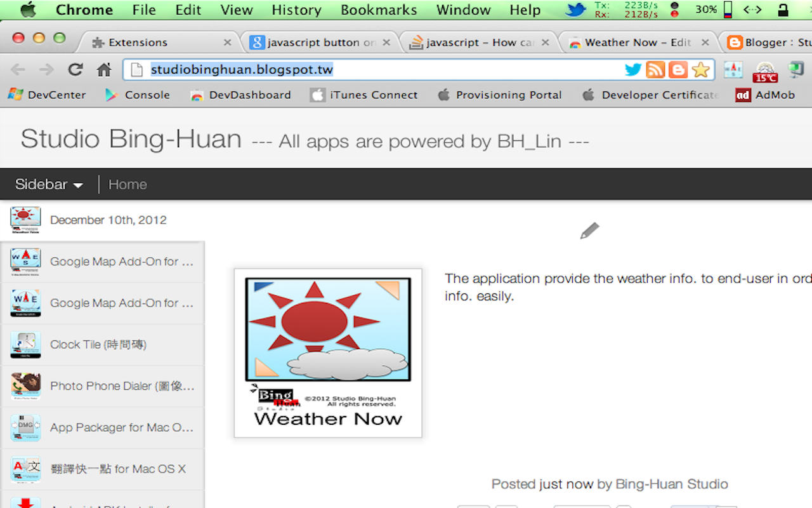The width and height of the screenshot is (812, 508).
Task: Open the File menu
Action: point(144,10)
